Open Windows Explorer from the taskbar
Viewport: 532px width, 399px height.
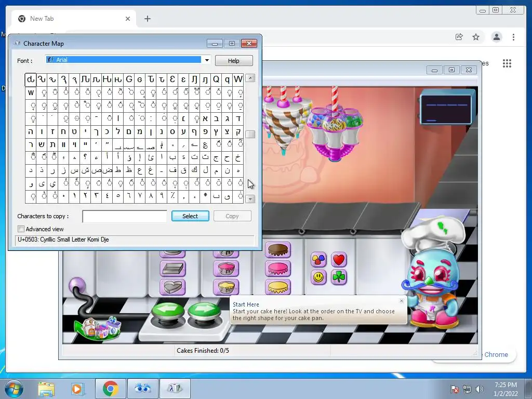coord(46,389)
